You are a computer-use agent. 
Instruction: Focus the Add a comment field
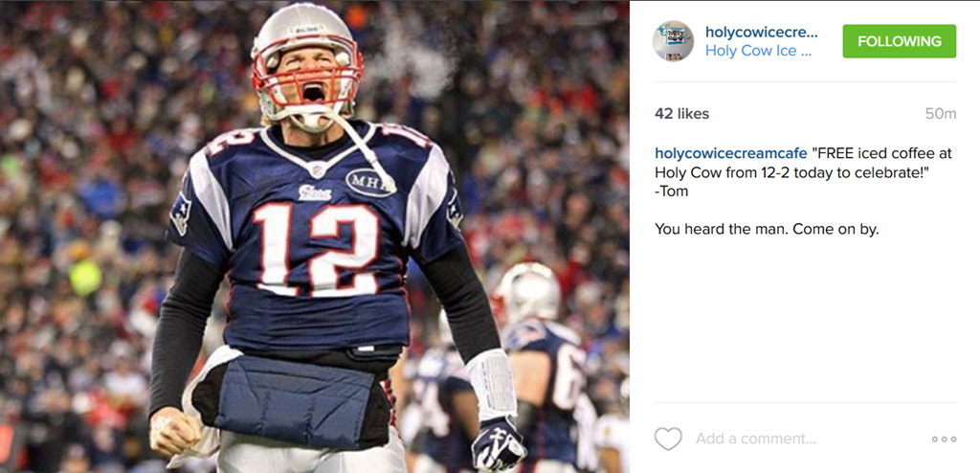pos(756,439)
